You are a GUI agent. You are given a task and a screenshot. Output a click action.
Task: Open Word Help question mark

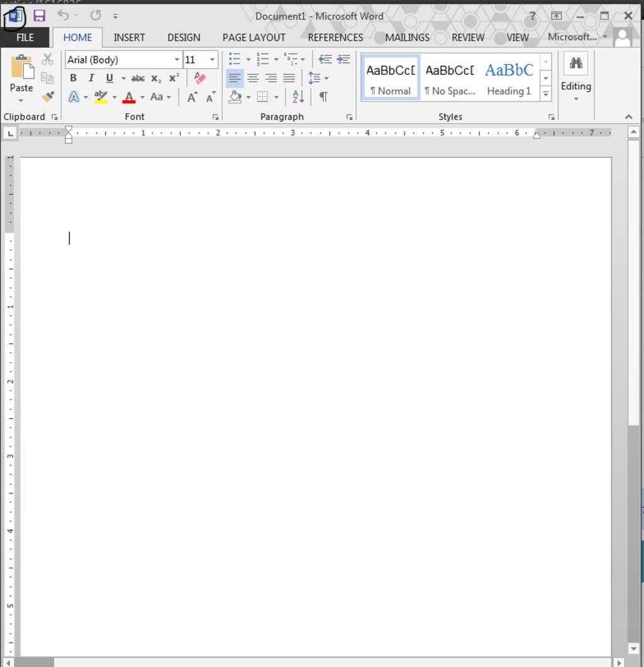(532, 16)
